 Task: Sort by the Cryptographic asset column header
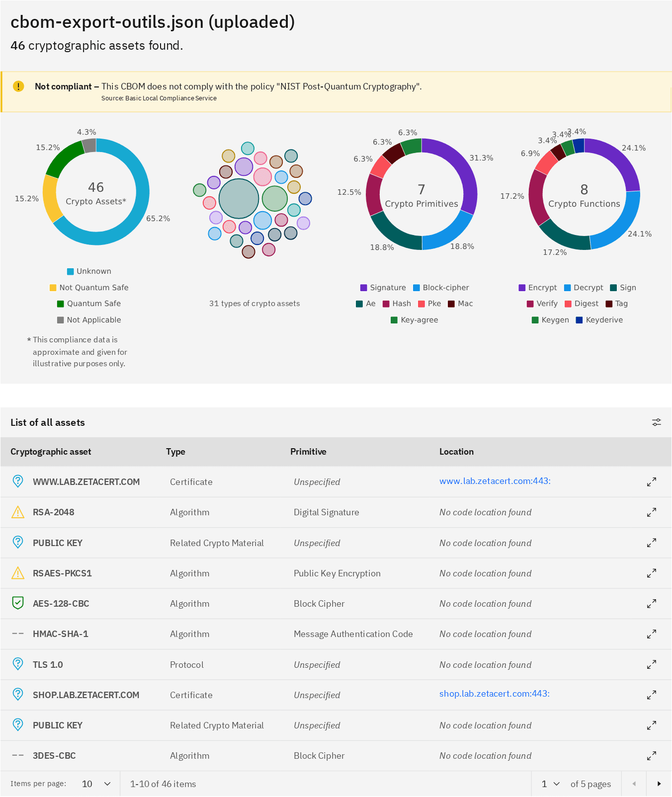[51, 452]
